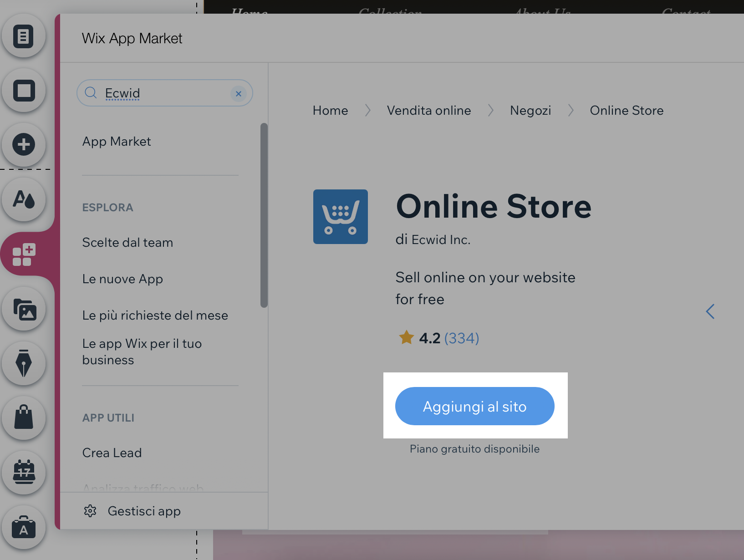Click the 4.2 rating value
The image size is (744, 560).
430,338
